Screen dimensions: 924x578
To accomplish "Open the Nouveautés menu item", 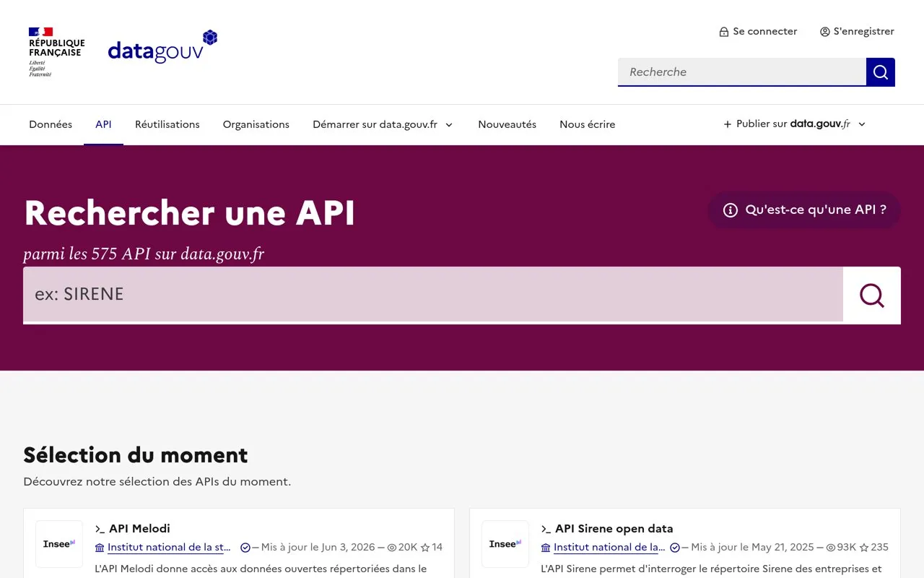I will click(x=507, y=124).
